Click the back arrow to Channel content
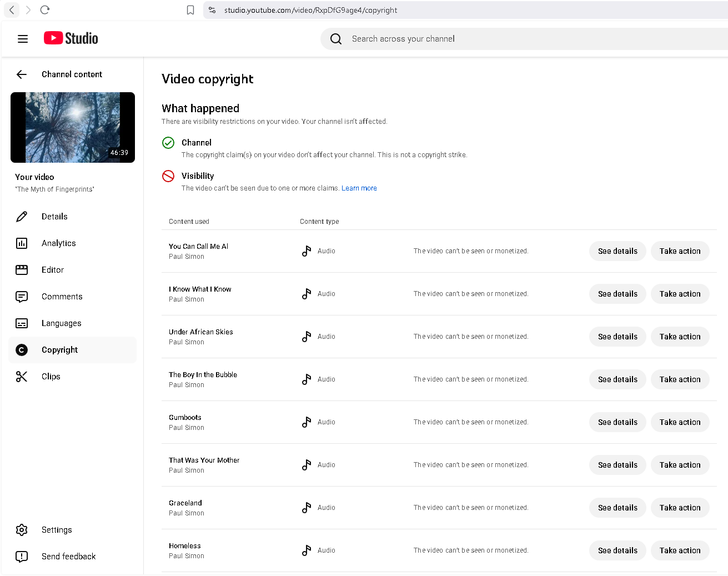This screenshot has width=728, height=576. (x=22, y=74)
